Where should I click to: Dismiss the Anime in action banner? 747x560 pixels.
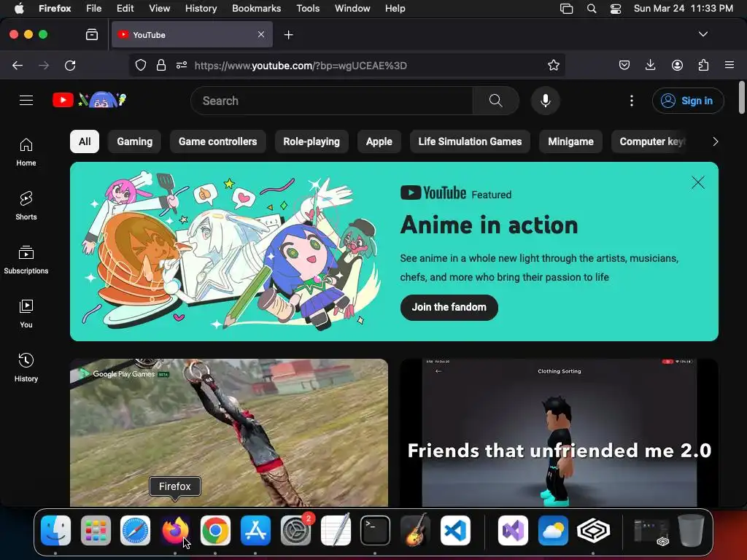point(698,182)
